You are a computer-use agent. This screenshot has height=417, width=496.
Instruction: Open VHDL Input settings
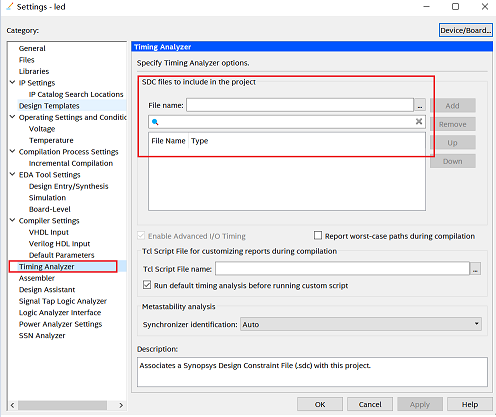pyautogui.click(x=49, y=232)
